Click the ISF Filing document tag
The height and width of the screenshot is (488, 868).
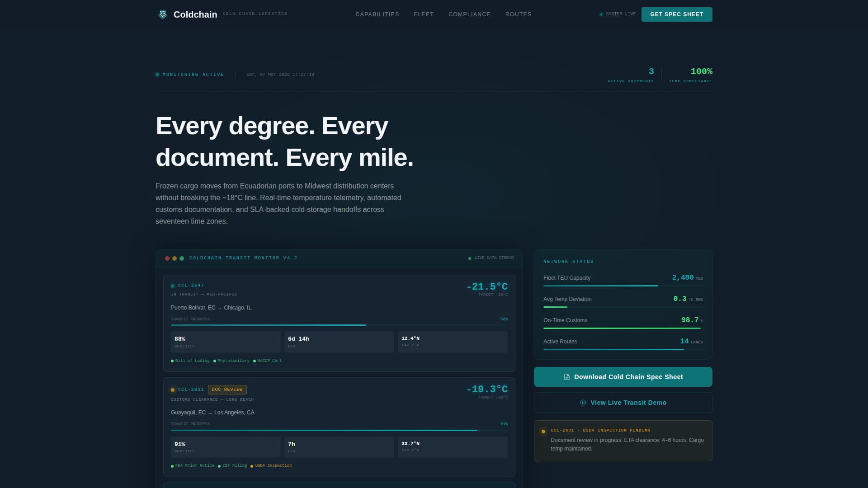(232, 466)
